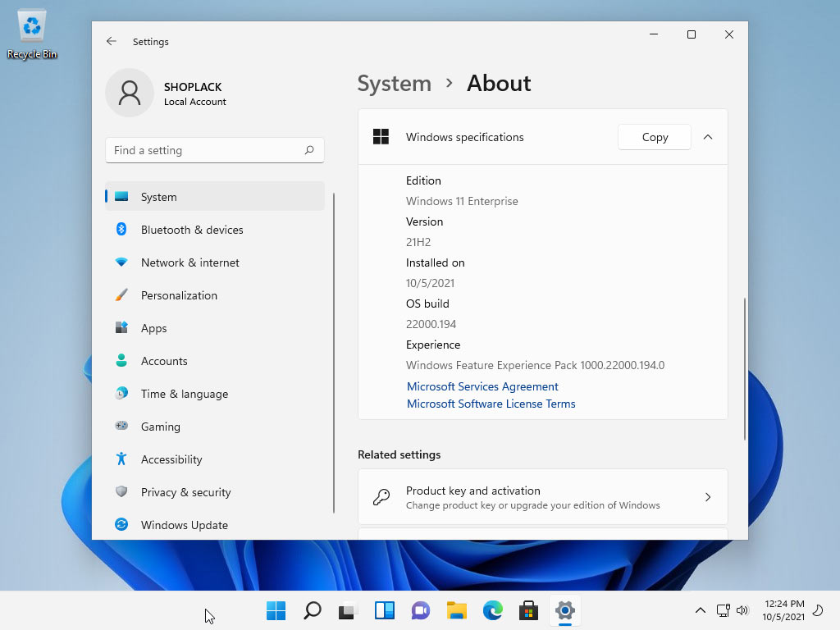840x630 pixels.
Task: Click the sidebar navigation scrollbar
Action: [x=333, y=353]
